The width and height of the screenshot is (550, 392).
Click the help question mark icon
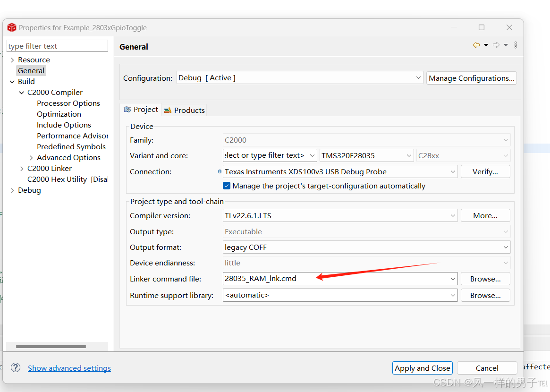tap(16, 367)
